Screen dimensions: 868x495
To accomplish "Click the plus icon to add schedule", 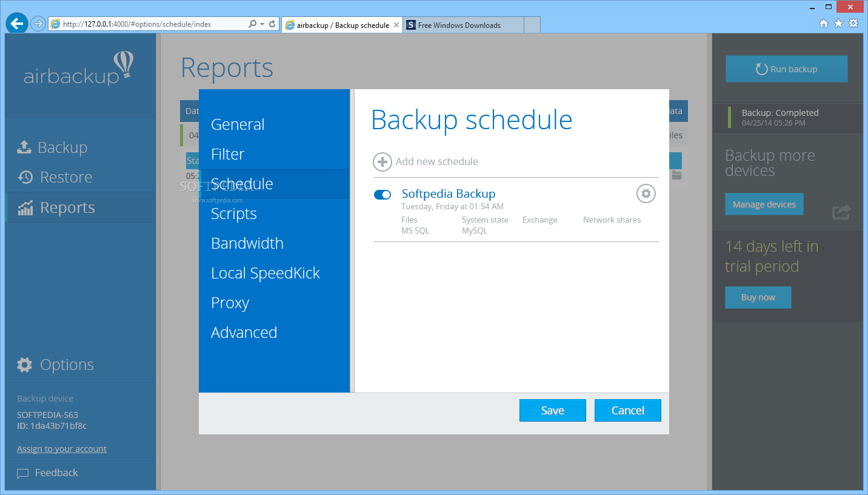I will pos(382,162).
